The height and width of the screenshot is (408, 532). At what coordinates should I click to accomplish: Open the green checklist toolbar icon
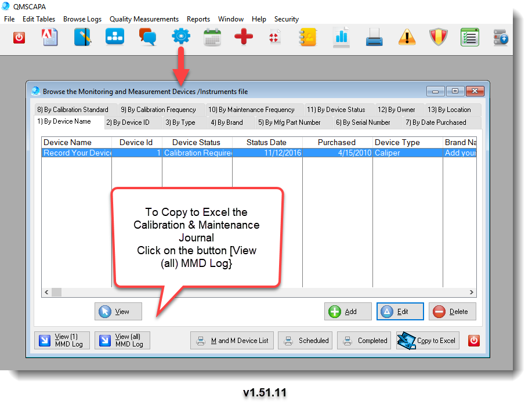pyautogui.click(x=470, y=36)
